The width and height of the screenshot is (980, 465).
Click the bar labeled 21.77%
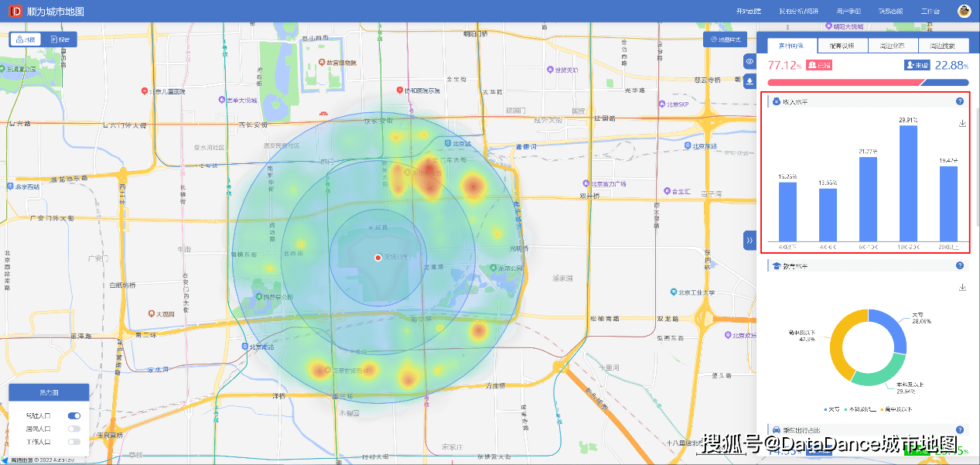[x=868, y=199]
